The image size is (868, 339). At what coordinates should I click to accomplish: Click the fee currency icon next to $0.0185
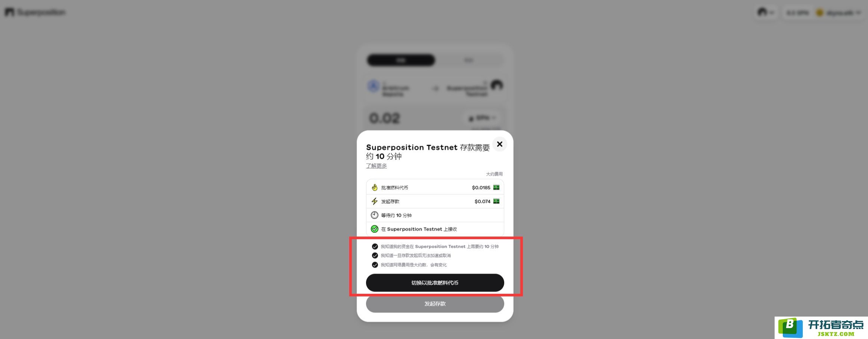coord(496,187)
